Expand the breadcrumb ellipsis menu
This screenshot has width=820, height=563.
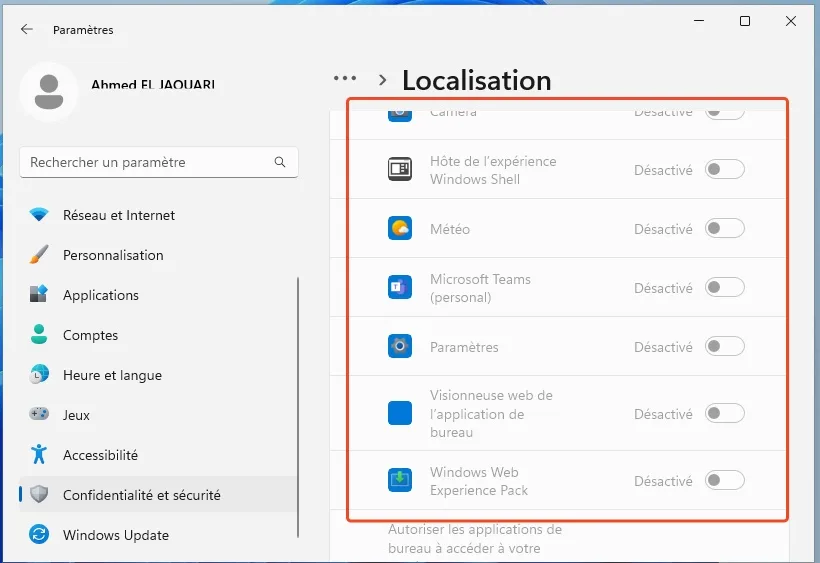tap(345, 78)
